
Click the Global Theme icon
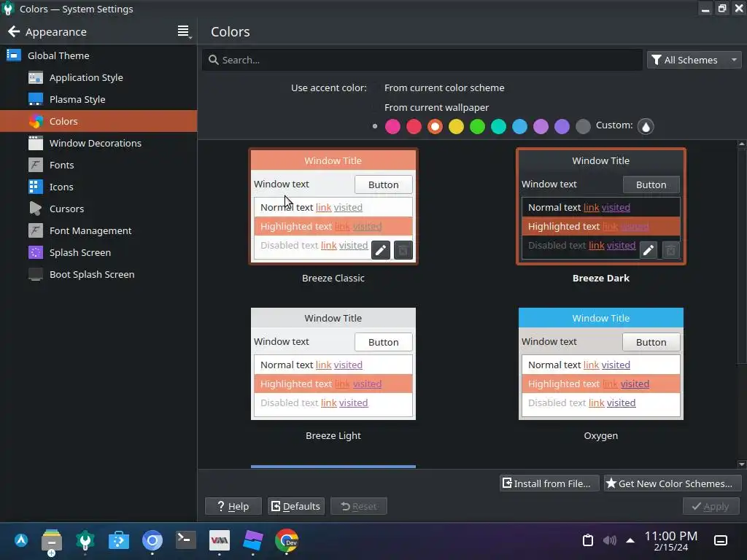[13, 55]
